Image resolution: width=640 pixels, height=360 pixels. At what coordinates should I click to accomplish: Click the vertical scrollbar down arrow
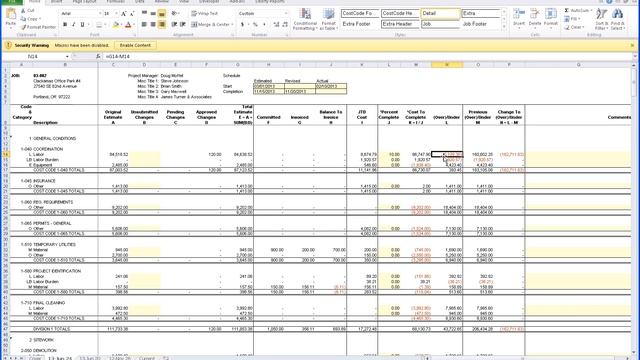[634, 352]
